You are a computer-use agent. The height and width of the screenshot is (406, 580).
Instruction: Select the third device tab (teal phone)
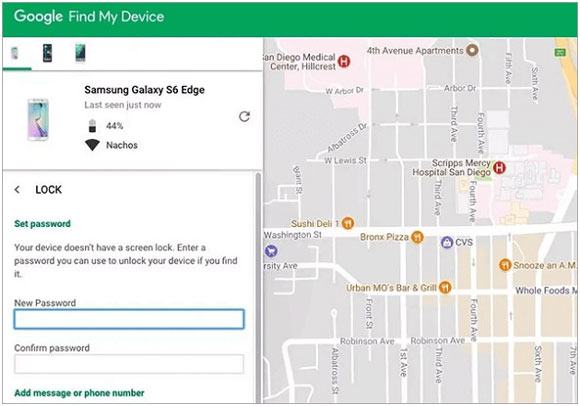(80, 53)
